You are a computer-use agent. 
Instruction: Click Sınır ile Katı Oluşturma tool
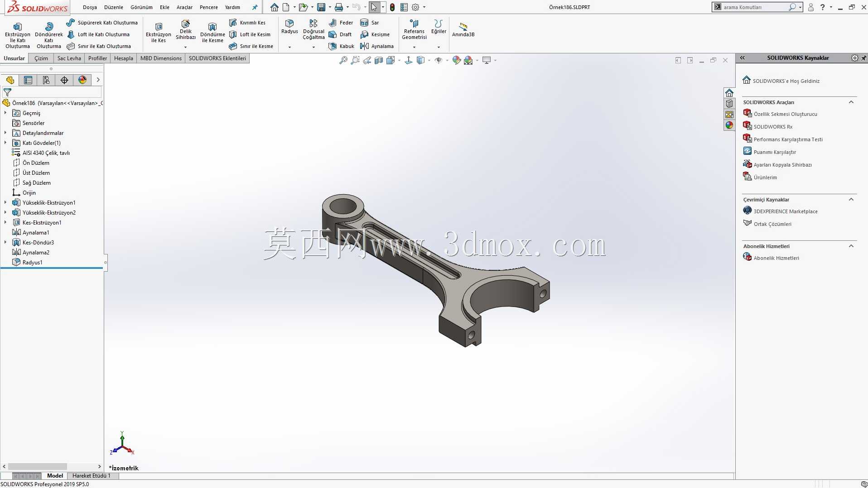pyautogui.click(x=99, y=46)
